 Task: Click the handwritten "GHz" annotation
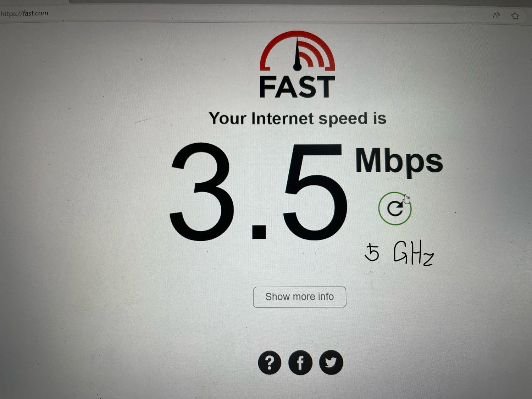click(x=414, y=253)
